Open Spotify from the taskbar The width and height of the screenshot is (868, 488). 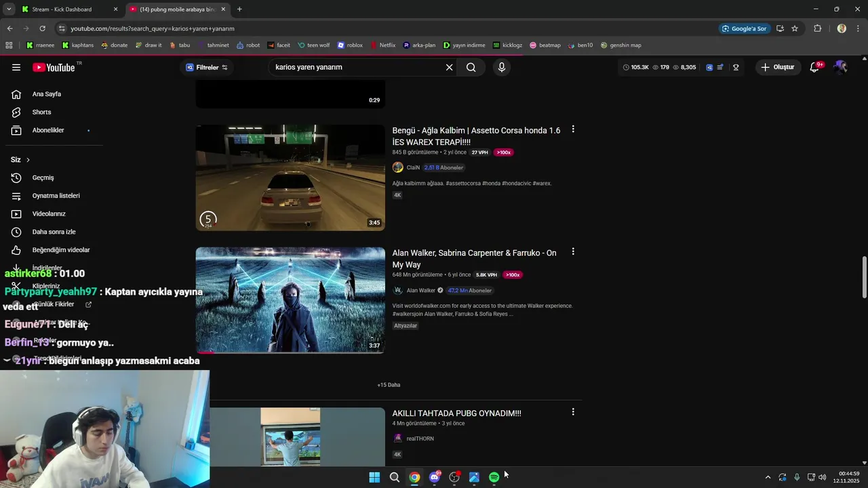494,477
